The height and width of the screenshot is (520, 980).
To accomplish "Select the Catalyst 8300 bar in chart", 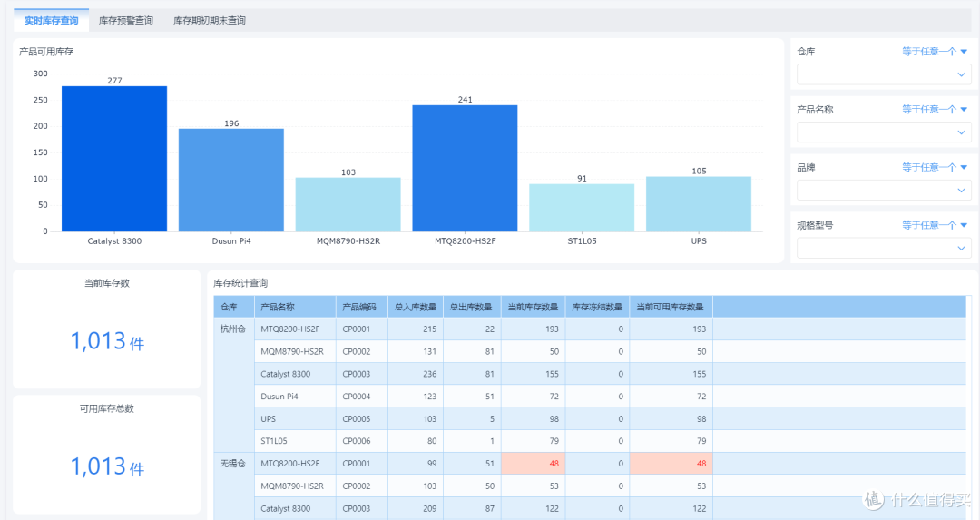I will click(114, 159).
